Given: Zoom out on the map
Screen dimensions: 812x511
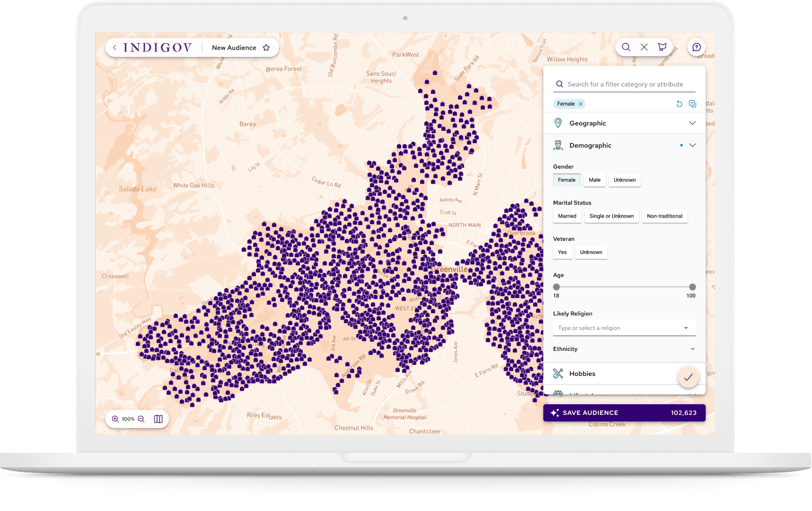Looking at the screenshot, I should coord(141,419).
